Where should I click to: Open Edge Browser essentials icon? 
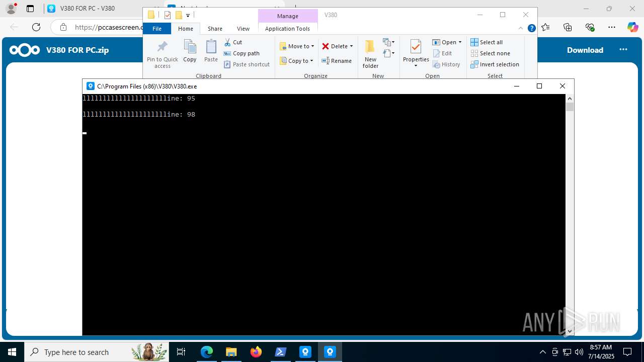590,27
